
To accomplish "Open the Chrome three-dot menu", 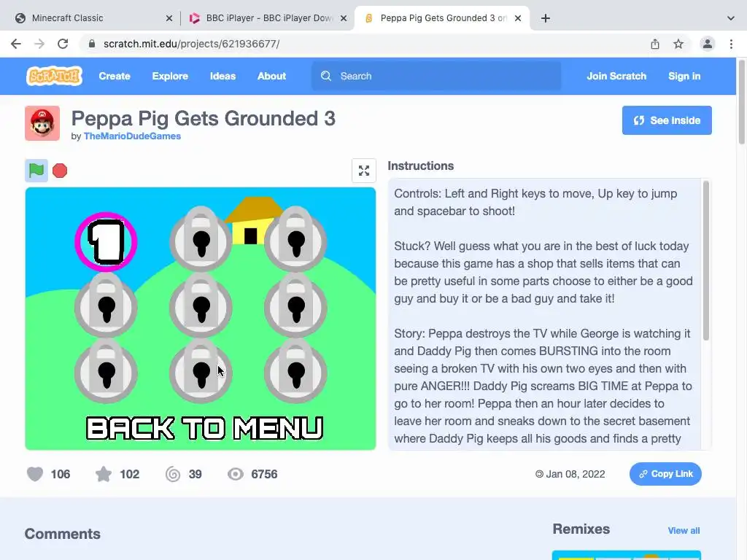I will point(731,44).
